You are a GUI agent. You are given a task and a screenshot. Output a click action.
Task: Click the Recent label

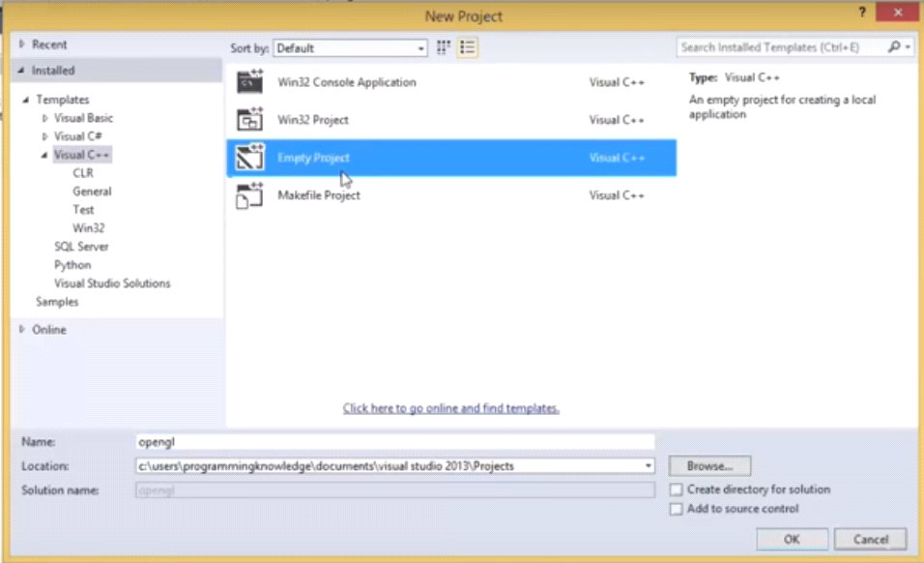(x=49, y=44)
